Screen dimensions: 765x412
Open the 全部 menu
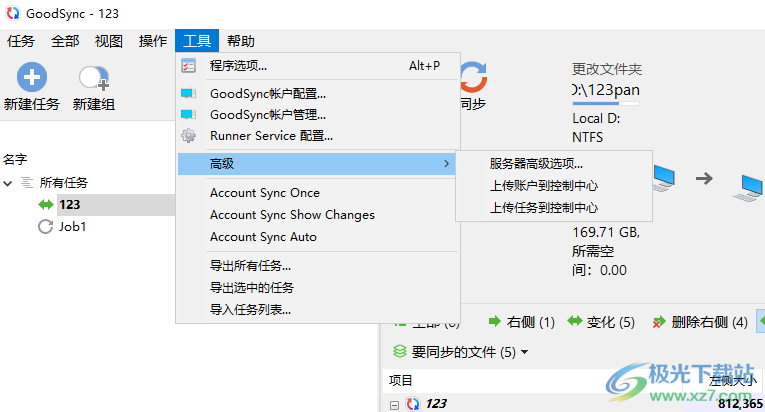pyautogui.click(x=65, y=41)
